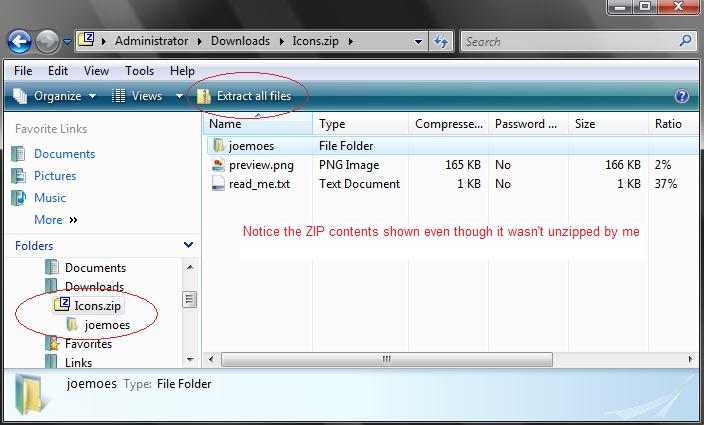Open the Edit menu
Viewport: 704px width, 425px height.
coord(58,71)
